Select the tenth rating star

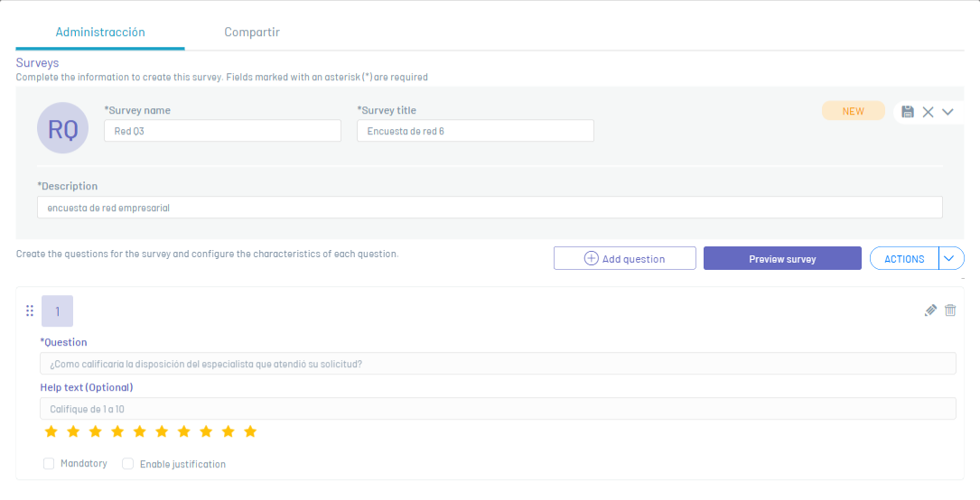250,431
